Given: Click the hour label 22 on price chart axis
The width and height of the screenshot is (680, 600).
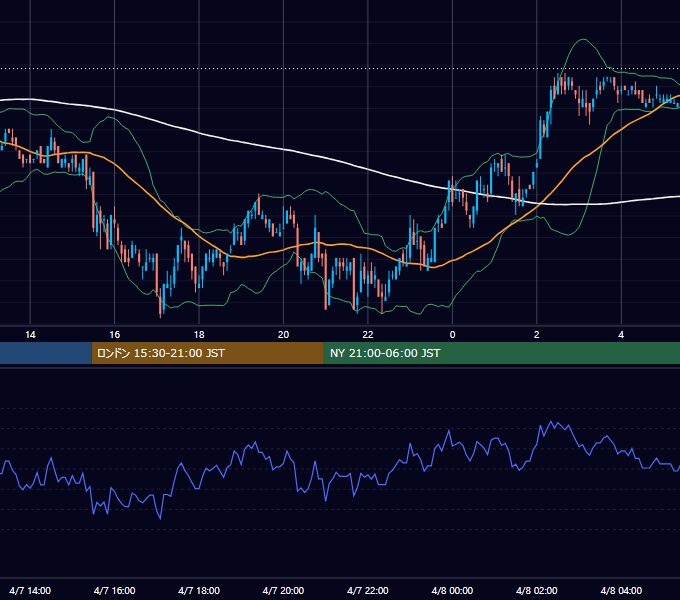Looking at the screenshot, I should [x=368, y=335].
